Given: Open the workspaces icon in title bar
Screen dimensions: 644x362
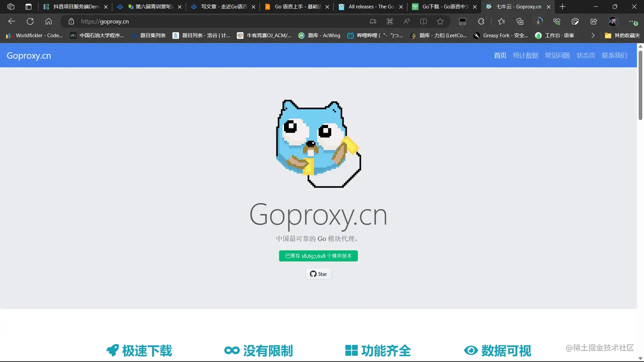Looking at the screenshot, I should point(11,7).
